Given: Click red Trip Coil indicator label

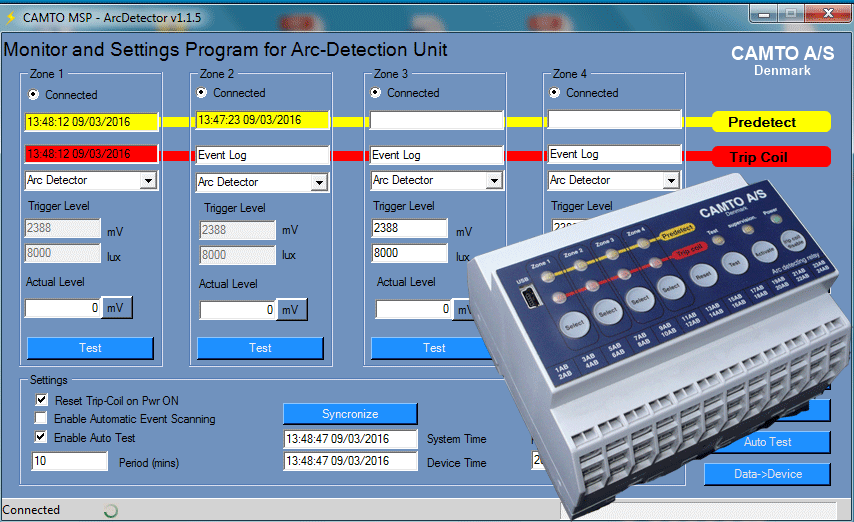Looking at the screenshot, I should (x=771, y=157).
